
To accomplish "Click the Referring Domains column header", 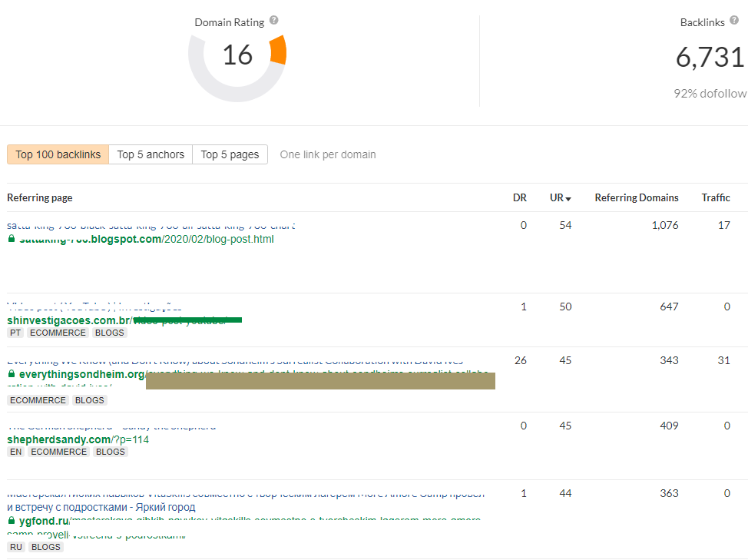I will (637, 197).
